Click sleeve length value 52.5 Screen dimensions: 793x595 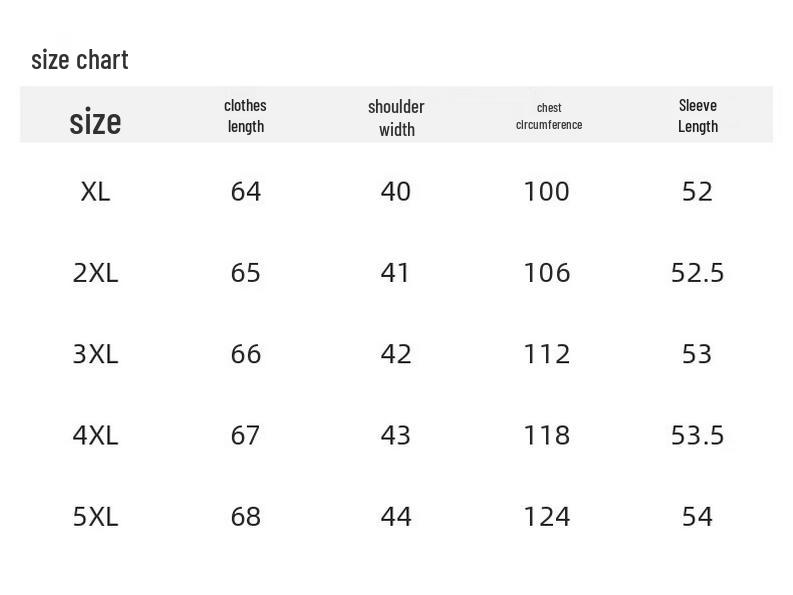(x=697, y=273)
